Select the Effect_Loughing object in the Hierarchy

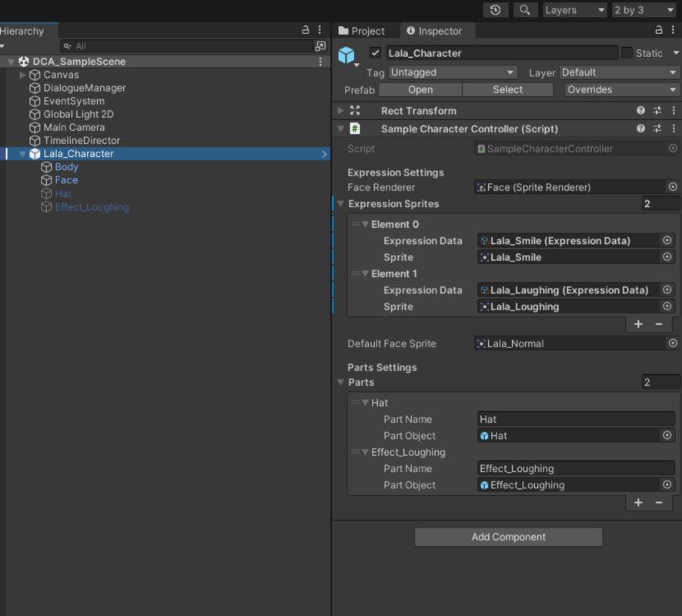pyautogui.click(x=92, y=207)
